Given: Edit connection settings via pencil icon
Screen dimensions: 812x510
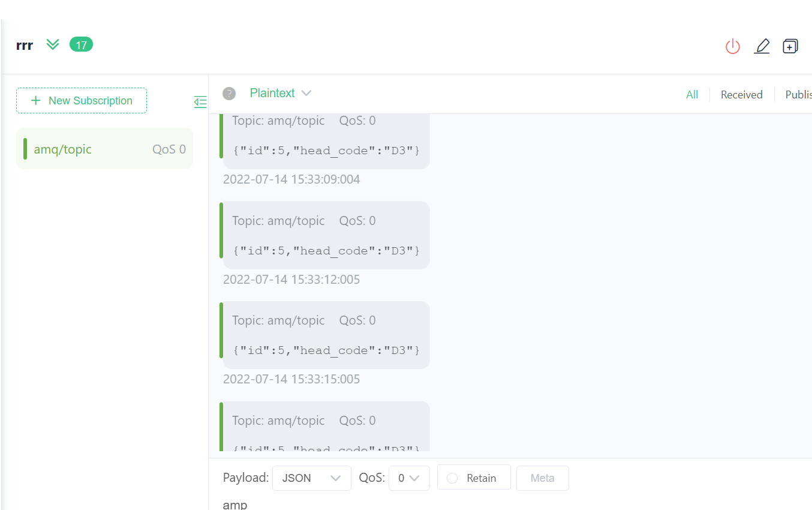Looking at the screenshot, I should tap(762, 46).
